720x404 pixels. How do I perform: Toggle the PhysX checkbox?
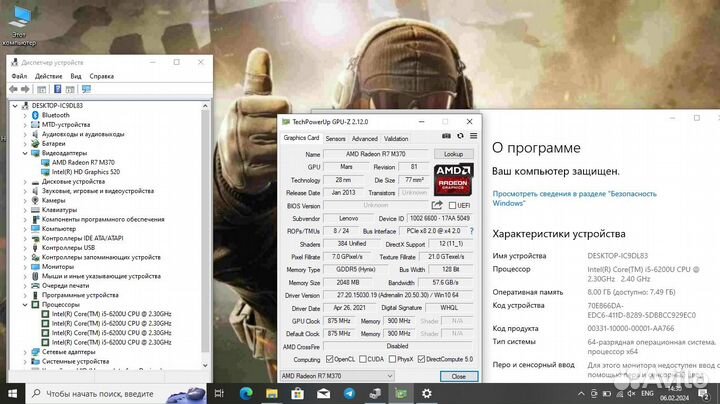(392, 359)
